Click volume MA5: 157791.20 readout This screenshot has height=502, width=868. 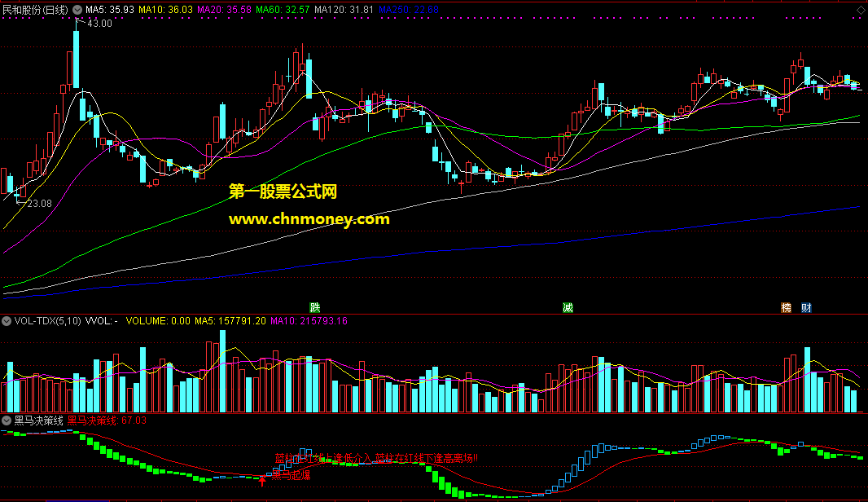pos(230,321)
